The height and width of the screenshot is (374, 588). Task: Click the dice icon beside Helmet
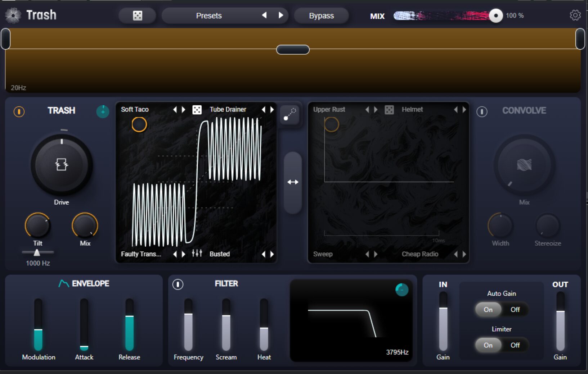(389, 110)
